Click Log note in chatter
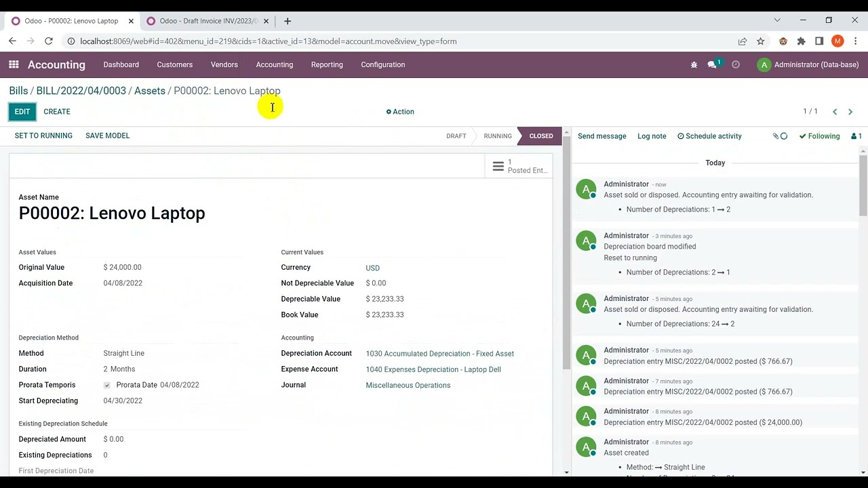Screen dimensions: 868x488 [x=652, y=136]
